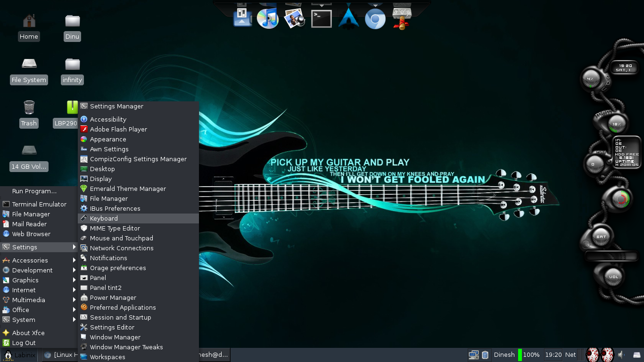Open Notifications settings
Viewport: 644px width, 362px height.
pos(138,258)
